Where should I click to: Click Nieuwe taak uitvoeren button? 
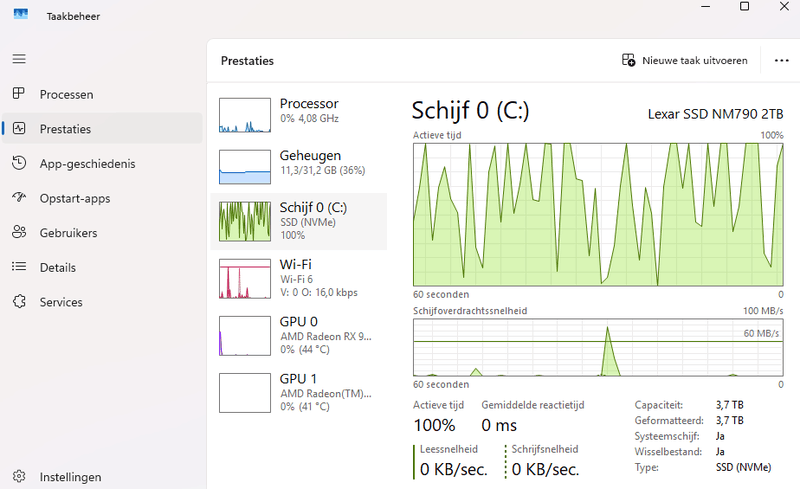click(x=685, y=60)
